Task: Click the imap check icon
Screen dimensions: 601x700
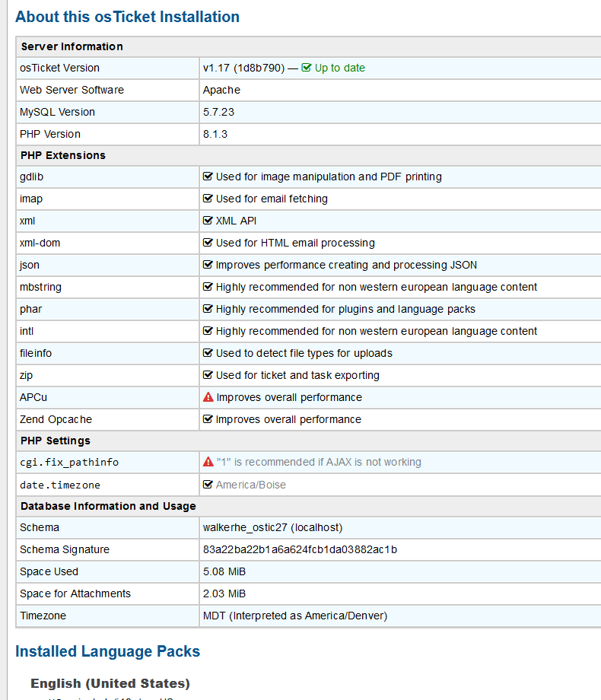Action: click(208, 199)
